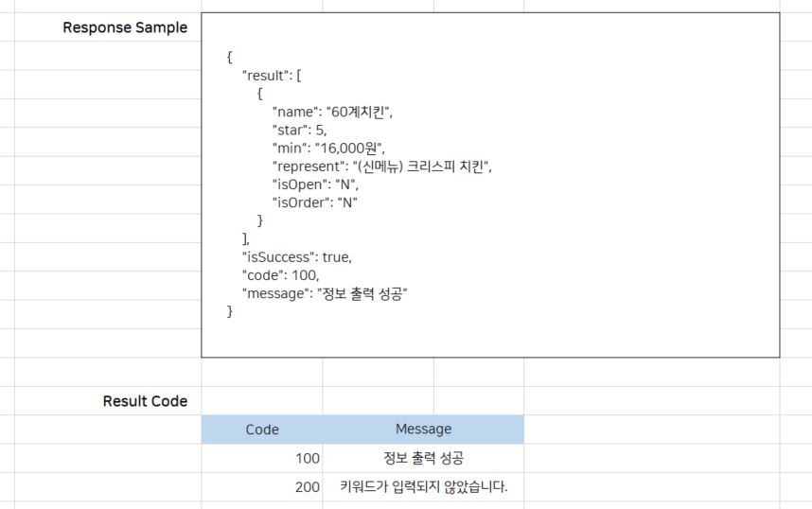
Task: Click the "키워드가 입력되지 않았습니다." message cell
Action: click(x=423, y=487)
